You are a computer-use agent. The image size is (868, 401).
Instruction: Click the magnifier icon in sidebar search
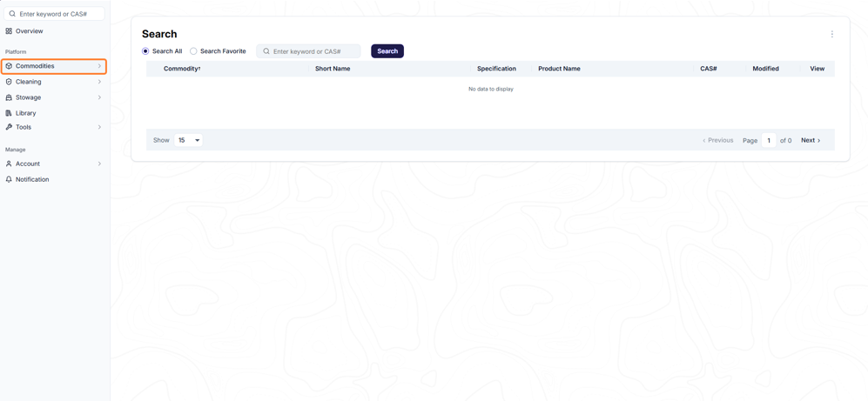tap(12, 14)
